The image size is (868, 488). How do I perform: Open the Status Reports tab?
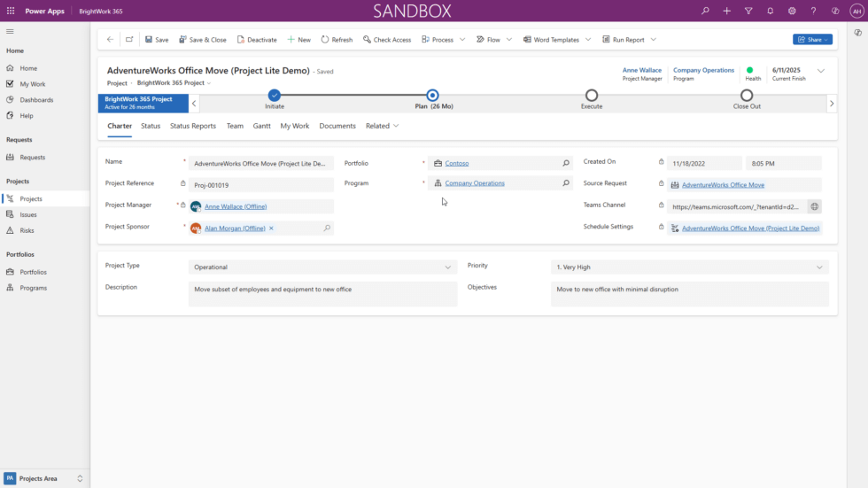(x=193, y=126)
